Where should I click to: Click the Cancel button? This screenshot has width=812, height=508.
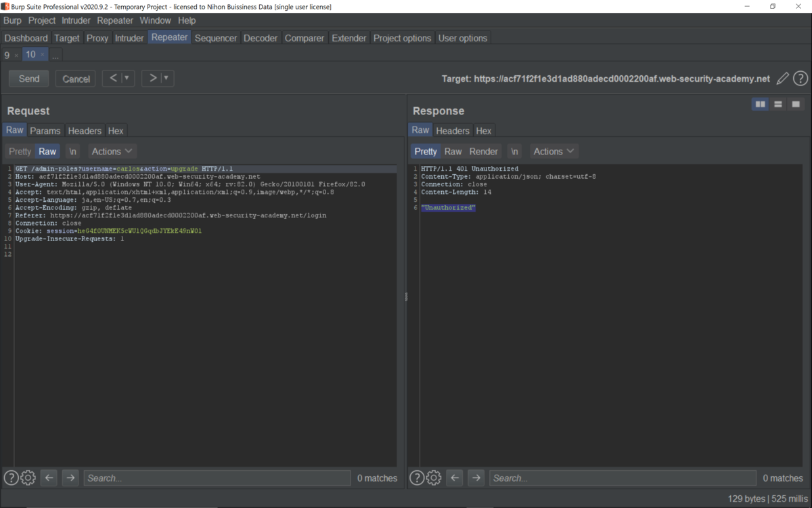(x=76, y=79)
